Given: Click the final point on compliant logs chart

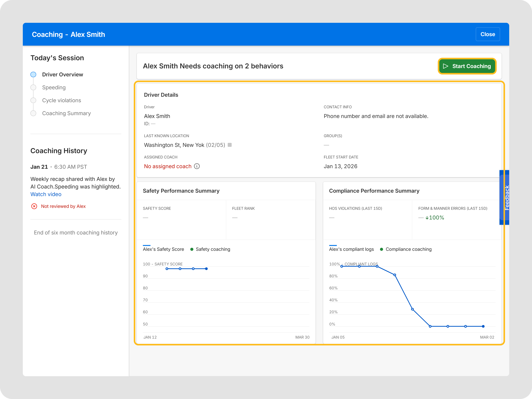Looking at the screenshot, I should click(x=483, y=326).
